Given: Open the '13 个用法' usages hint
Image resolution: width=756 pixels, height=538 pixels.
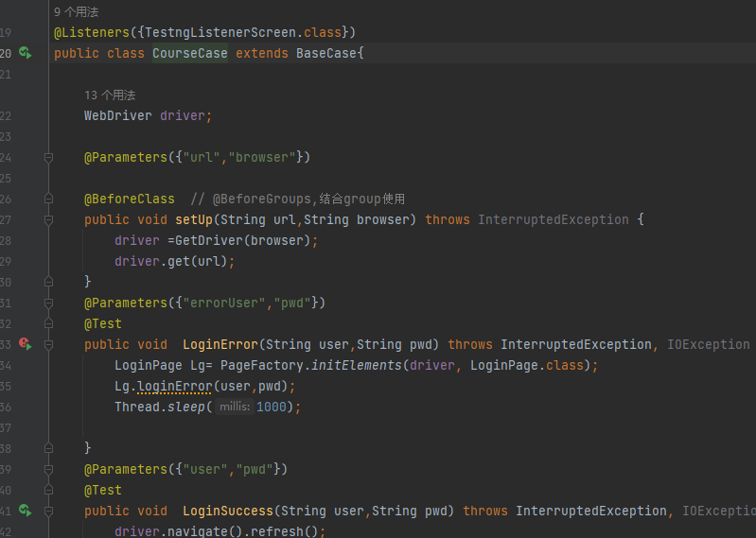Looking at the screenshot, I should coord(110,95).
